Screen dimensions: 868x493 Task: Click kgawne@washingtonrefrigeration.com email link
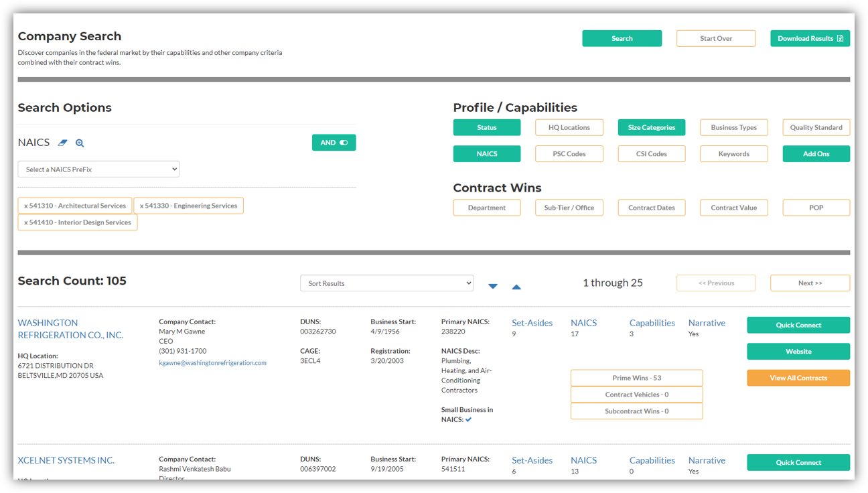212,363
